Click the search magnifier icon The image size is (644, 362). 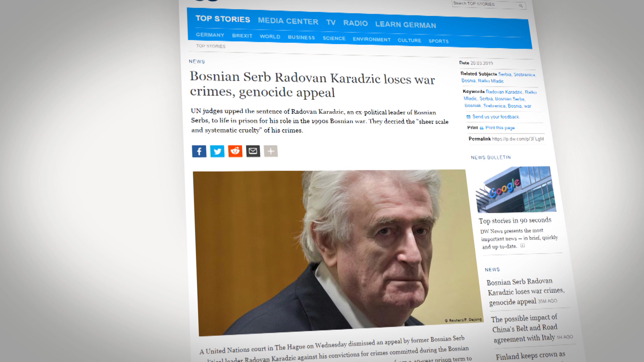521,6
